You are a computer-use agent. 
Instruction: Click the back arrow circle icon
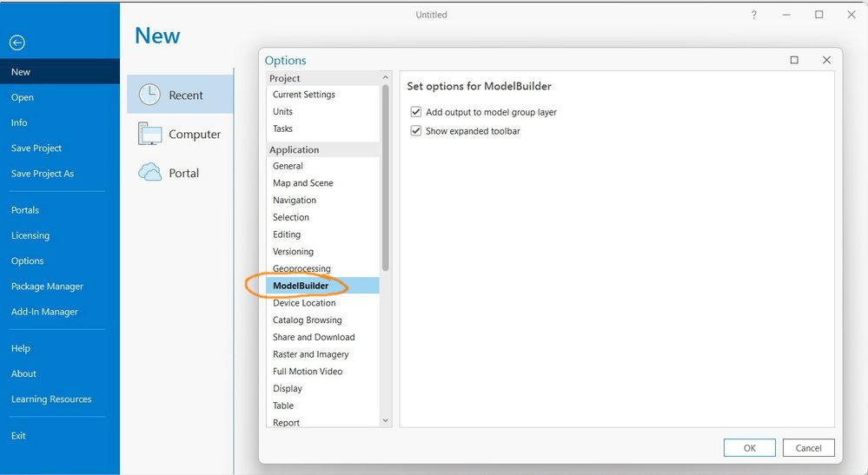click(x=17, y=43)
